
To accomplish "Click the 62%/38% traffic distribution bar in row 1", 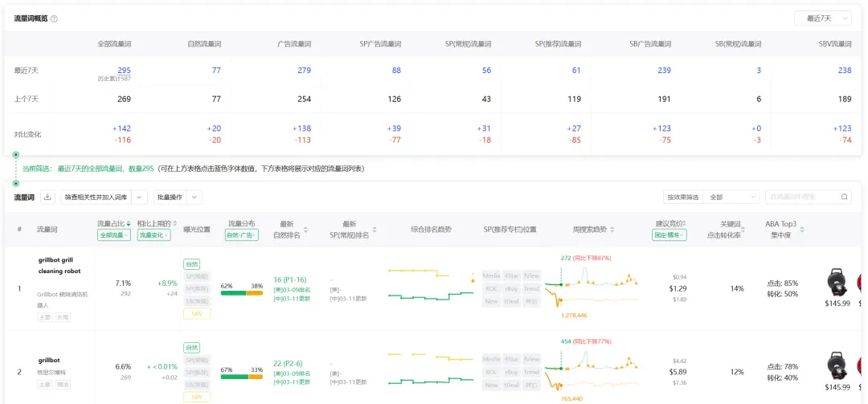I will 242,292.
